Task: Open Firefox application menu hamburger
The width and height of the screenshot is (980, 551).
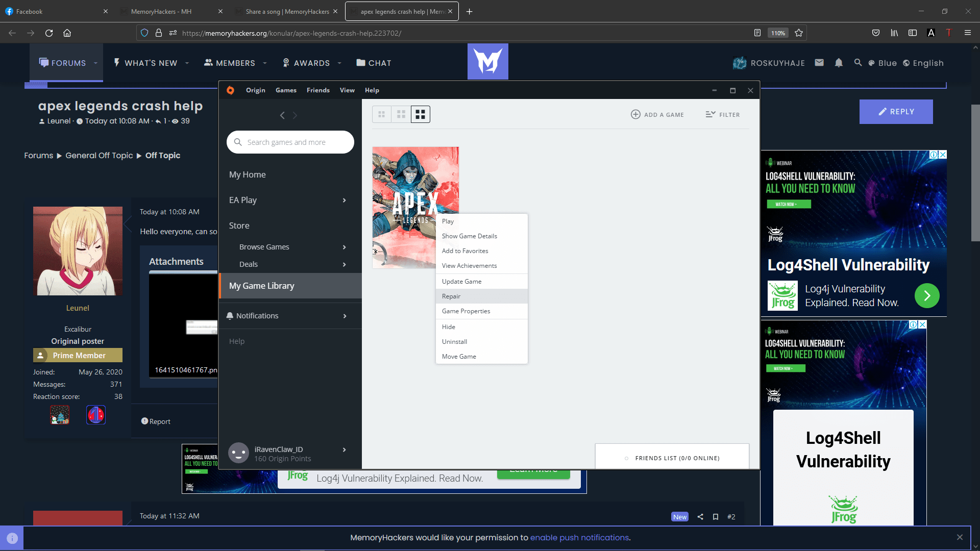Action: (968, 33)
